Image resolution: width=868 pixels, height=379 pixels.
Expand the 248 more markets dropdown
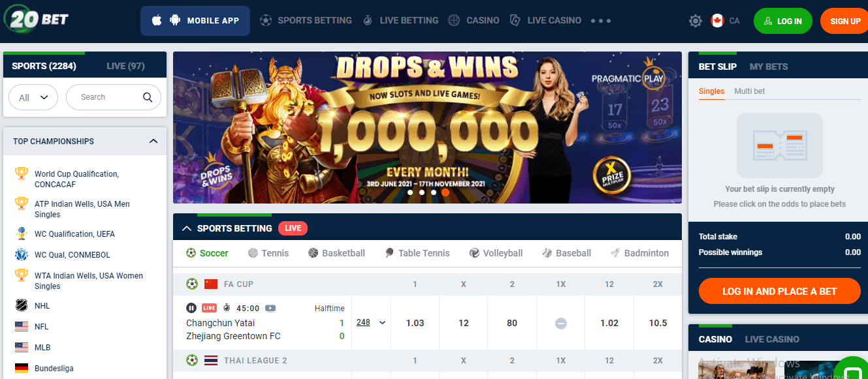[x=371, y=322]
